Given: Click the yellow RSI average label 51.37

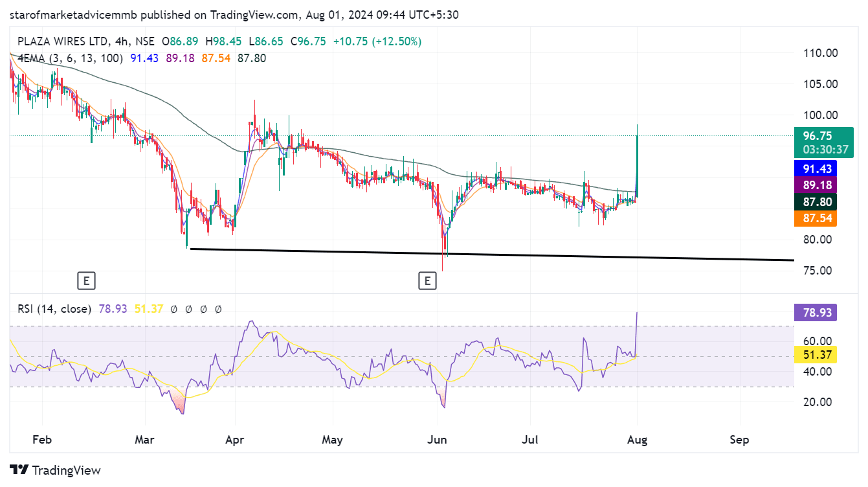Looking at the screenshot, I should (816, 354).
